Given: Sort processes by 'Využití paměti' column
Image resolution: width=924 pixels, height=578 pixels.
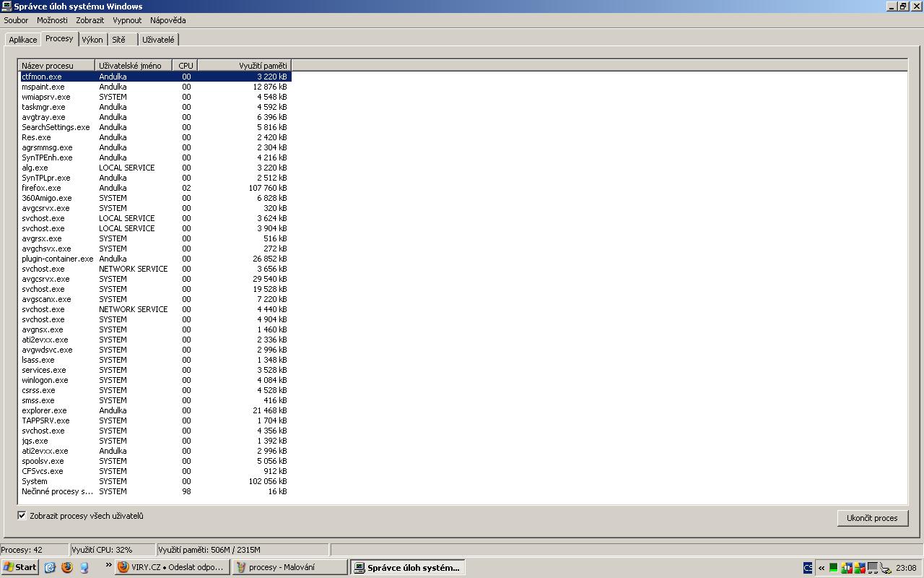Looking at the screenshot, I should point(244,66).
